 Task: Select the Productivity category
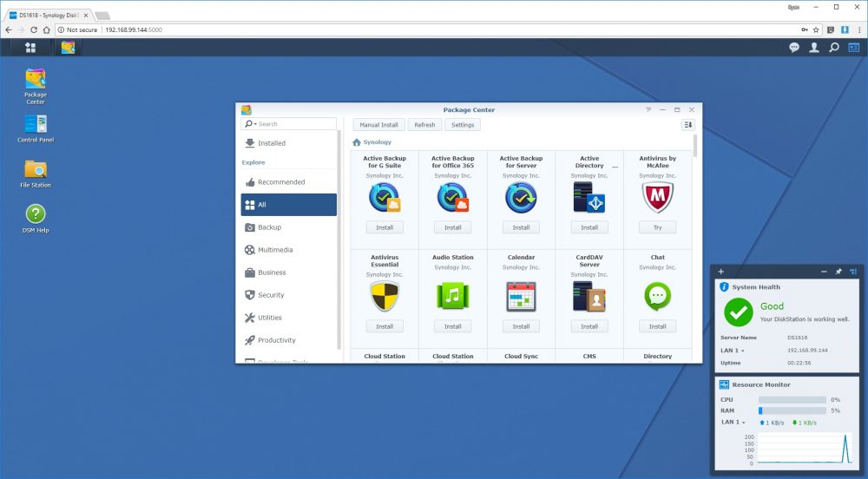(x=289, y=341)
